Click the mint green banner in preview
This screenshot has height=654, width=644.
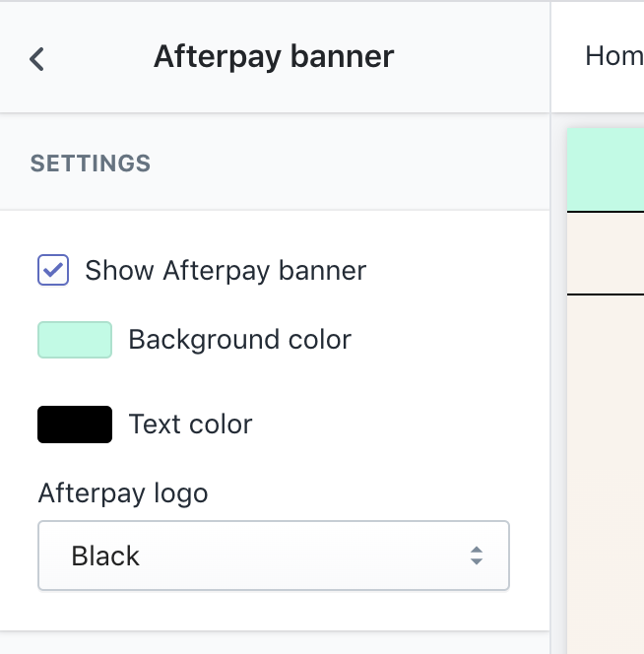tap(606, 169)
